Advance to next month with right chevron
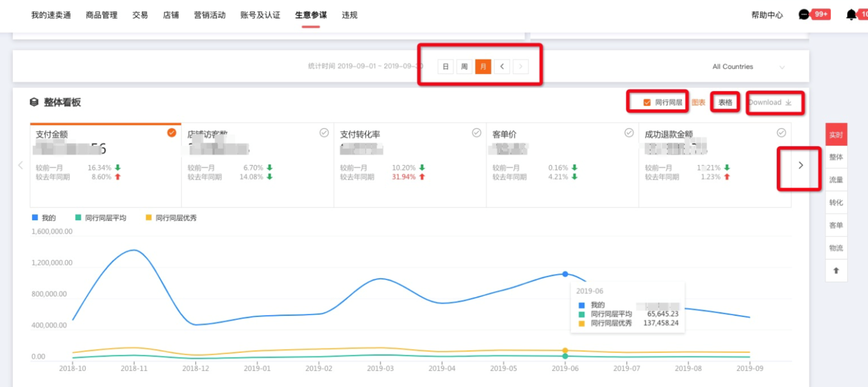The image size is (868, 387). point(521,67)
